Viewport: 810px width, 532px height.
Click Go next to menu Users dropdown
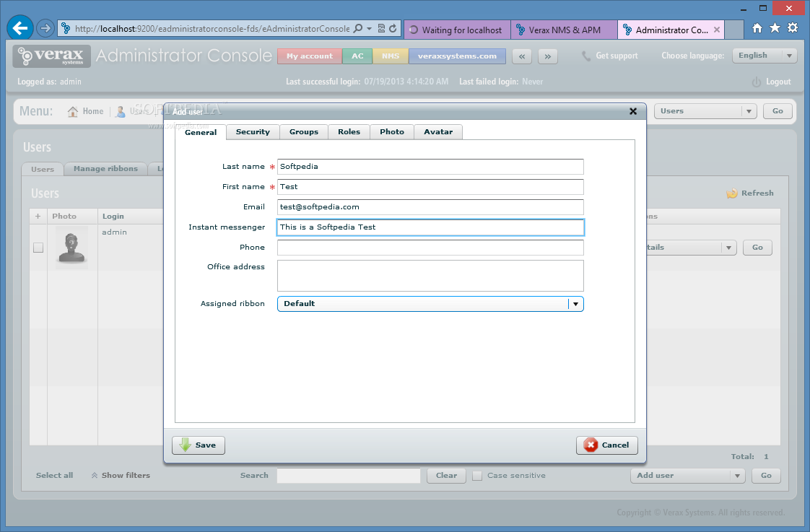(x=778, y=111)
